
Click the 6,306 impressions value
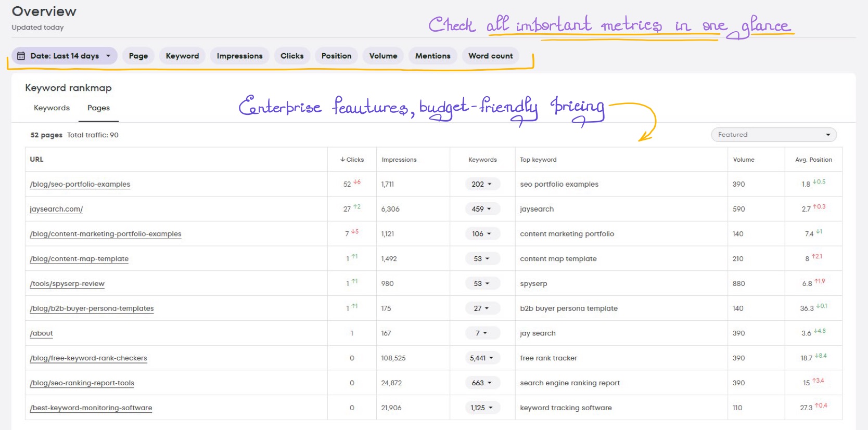click(390, 209)
